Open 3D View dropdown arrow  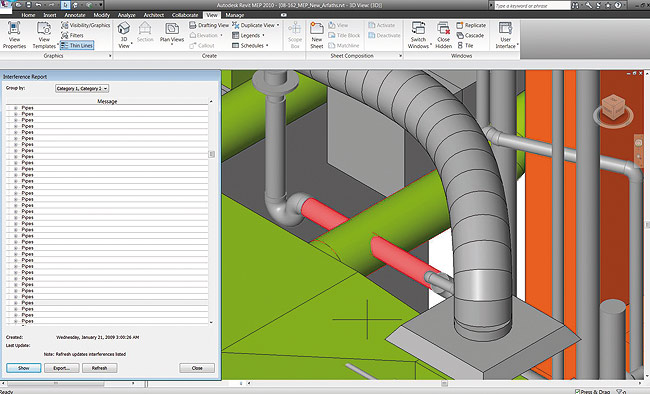click(x=131, y=43)
